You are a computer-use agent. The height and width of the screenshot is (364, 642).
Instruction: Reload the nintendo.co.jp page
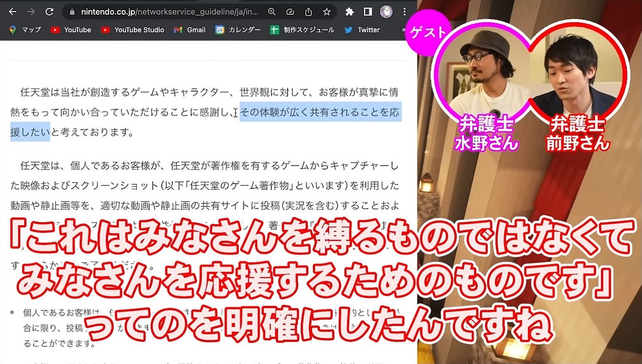(x=49, y=12)
